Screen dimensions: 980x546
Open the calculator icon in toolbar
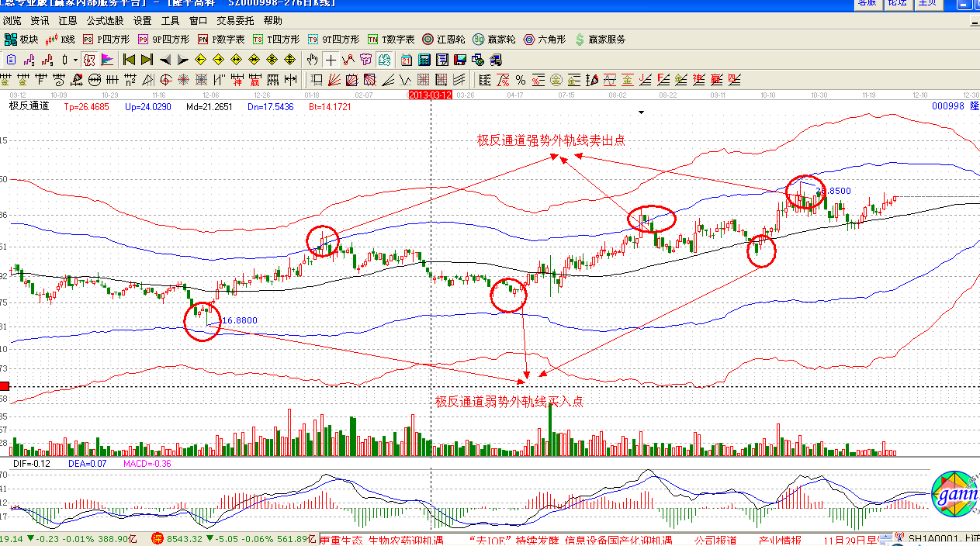click(x=424, y=60)
